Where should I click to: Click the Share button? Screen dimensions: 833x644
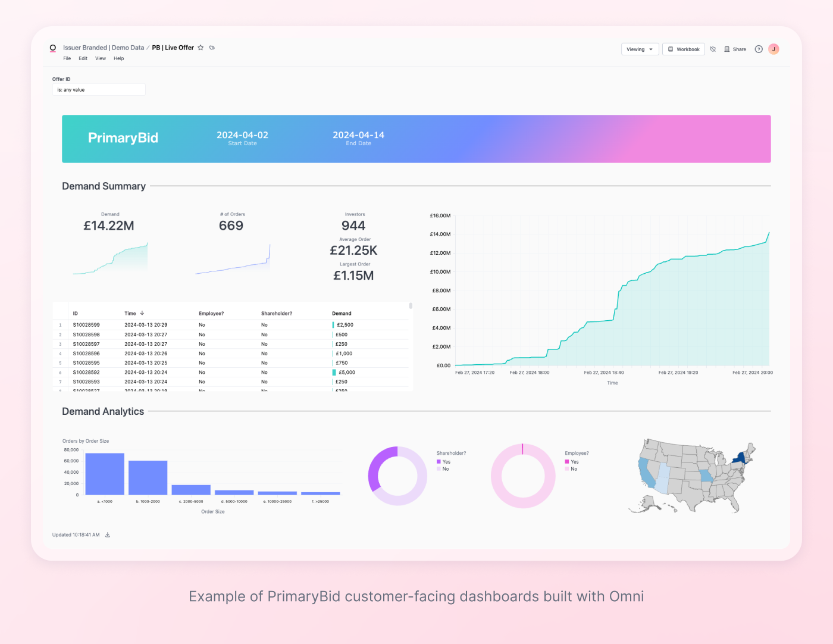(x=735, y=49)
